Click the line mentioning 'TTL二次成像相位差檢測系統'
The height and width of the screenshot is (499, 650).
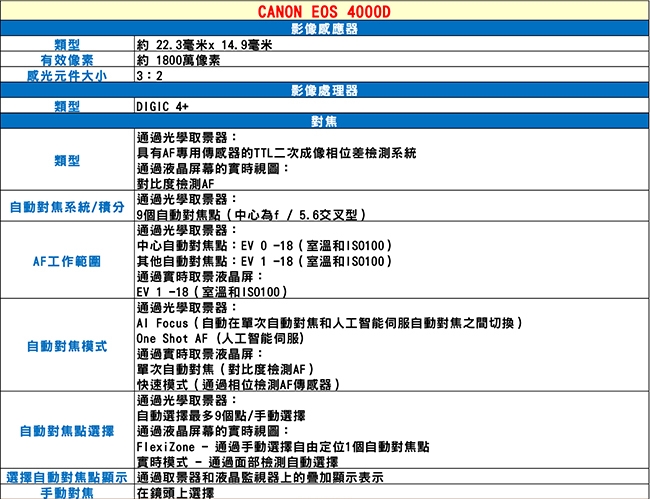pos(276,153)
